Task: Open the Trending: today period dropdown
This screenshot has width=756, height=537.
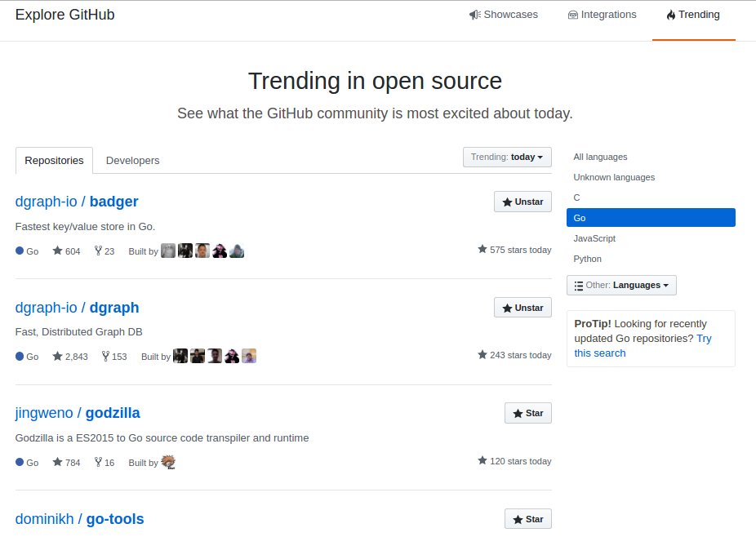Action: [507, 158]
